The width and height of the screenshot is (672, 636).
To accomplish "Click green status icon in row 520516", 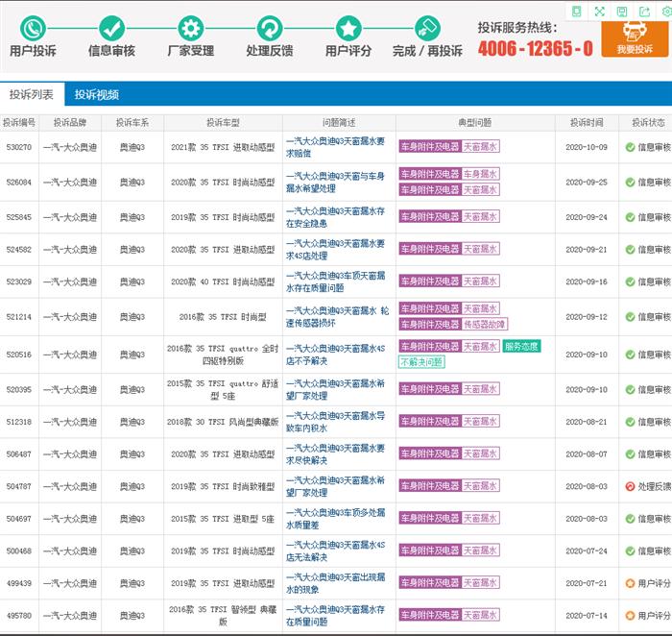I will click(x=630, y=355).
